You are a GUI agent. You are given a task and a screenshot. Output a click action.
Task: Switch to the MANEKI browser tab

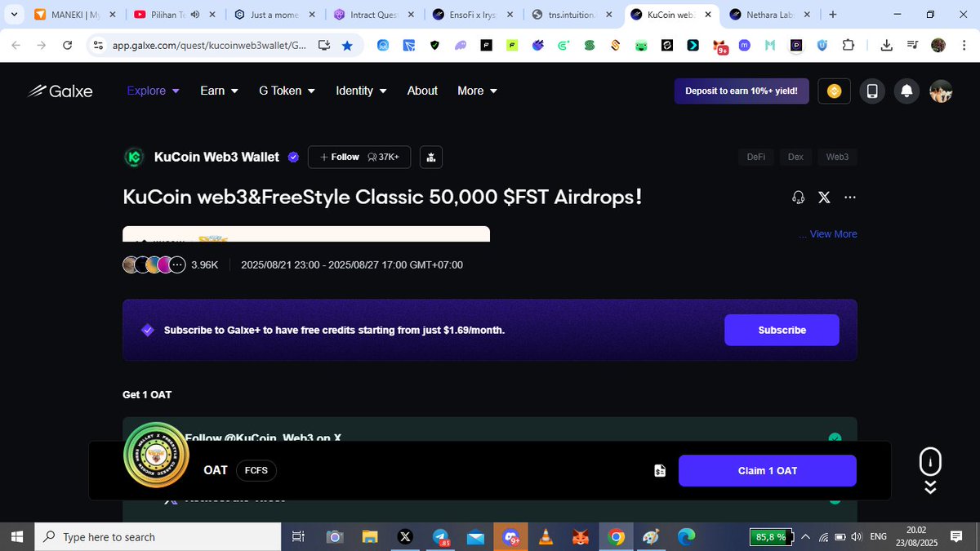coord(73,15)
